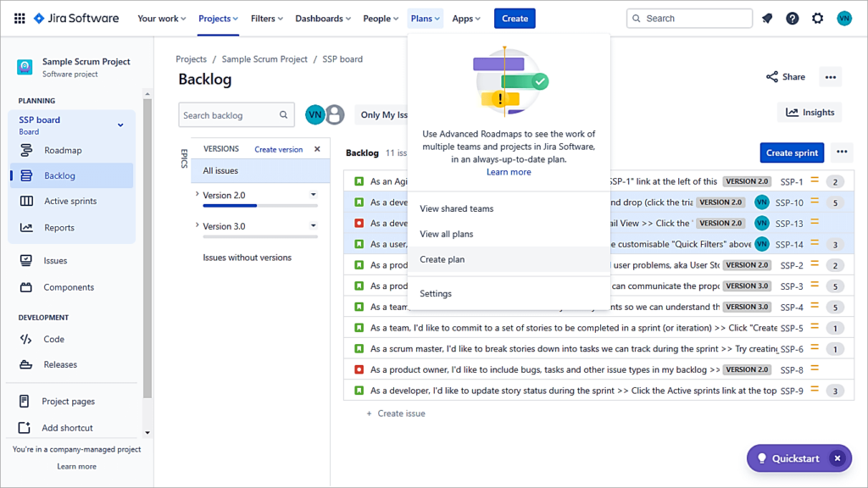The width and height of the screenshot is (868, 488).
Task: Click the Create sprint button
Action: [791, 152]
